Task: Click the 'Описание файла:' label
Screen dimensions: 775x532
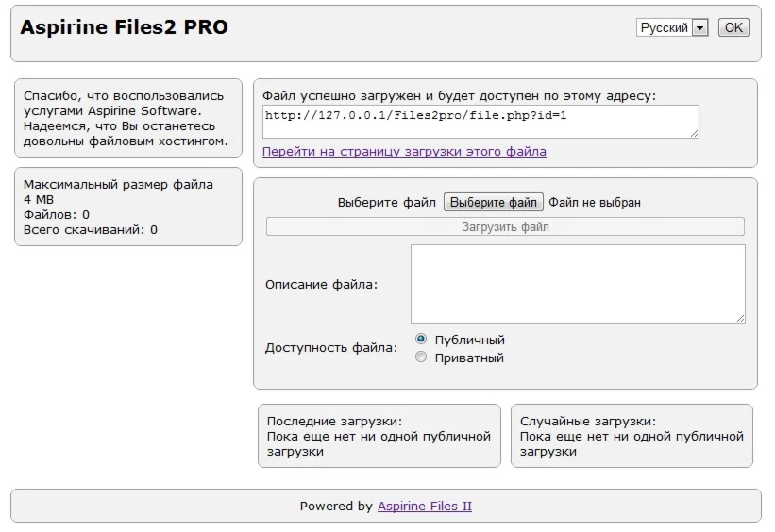Action: click(x=321, y=285)
